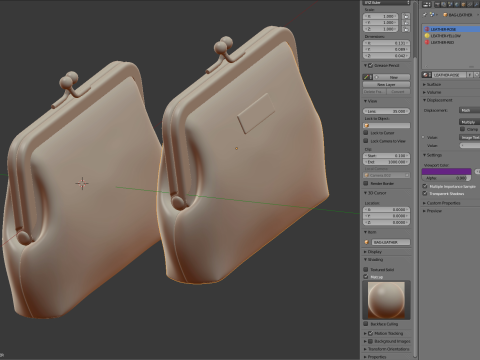Click the BAG-LEATHER object cube icon
The image size is (480, 360).
(445, 15)
